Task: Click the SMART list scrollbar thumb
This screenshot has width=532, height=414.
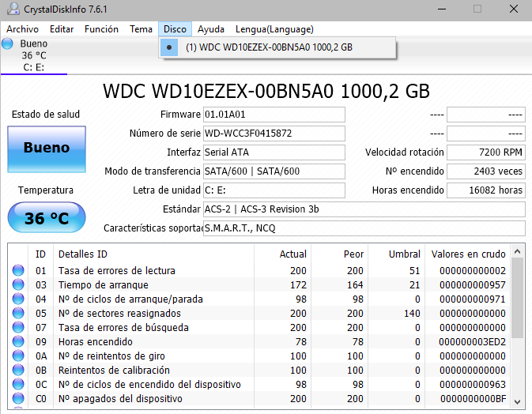Action: click(x=518, y=299)
